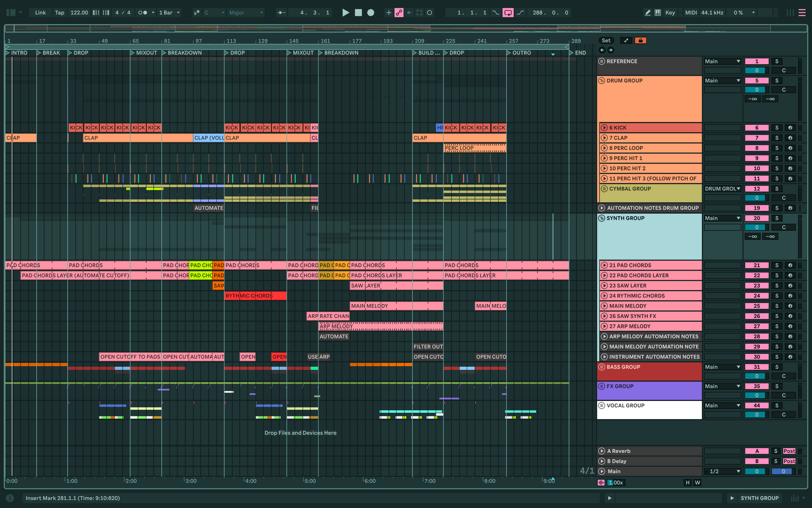Open the DRUM GROL output dropdown for CYMBAL GROUP

tap(722, 189)
